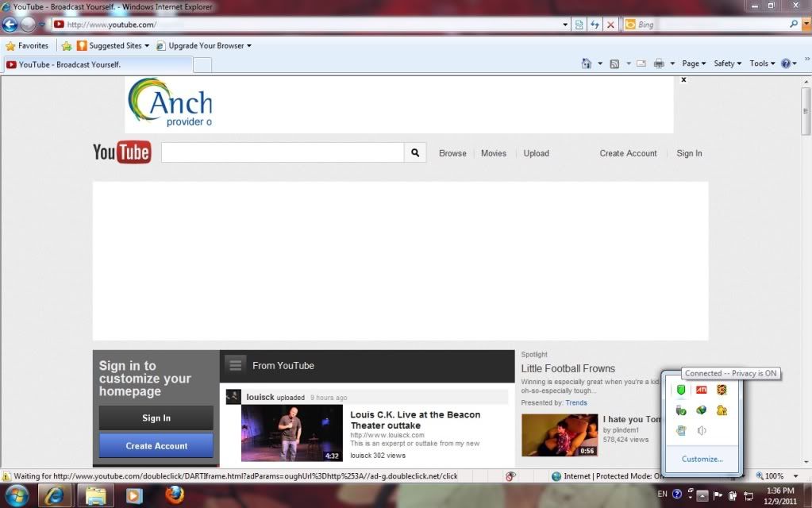Click the Refresh arrows icon
Screen dimensions: 812x508
tap(595, 25)
